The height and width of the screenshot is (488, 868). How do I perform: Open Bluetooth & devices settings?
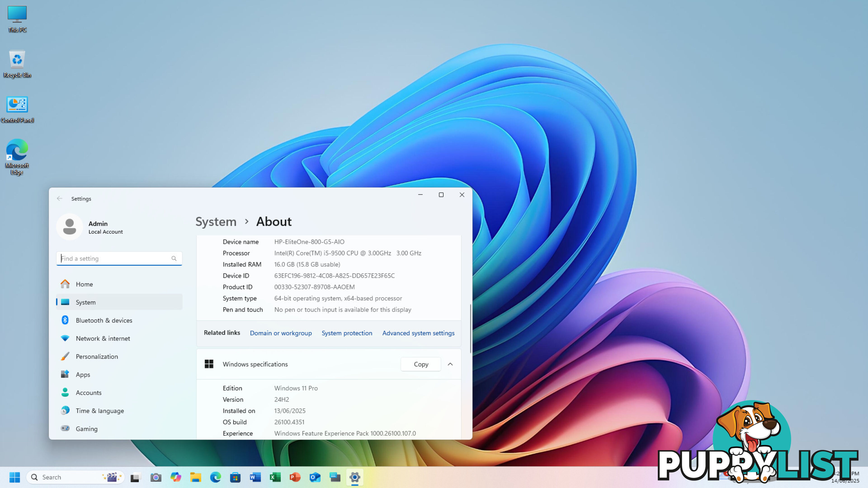[x=119, y=320]
